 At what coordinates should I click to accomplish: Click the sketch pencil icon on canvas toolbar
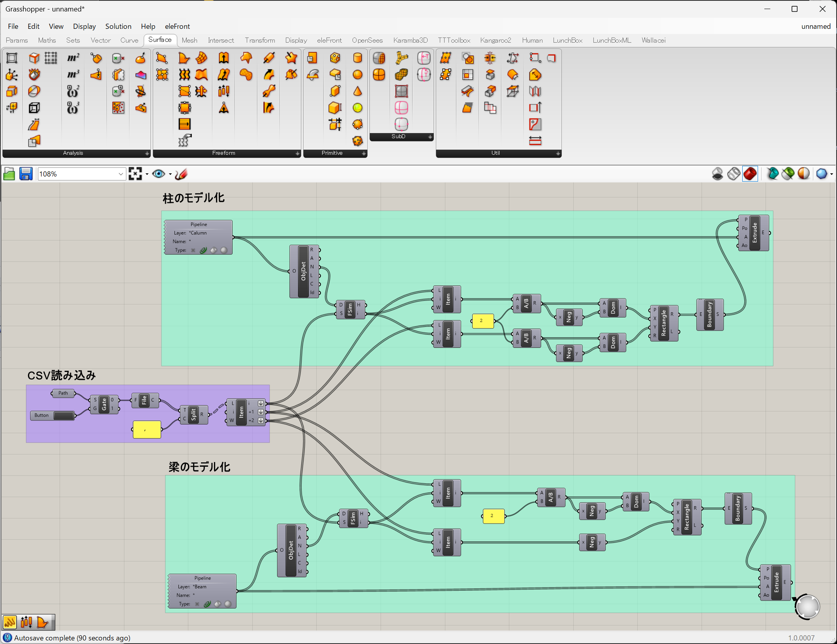click(181, 174)
